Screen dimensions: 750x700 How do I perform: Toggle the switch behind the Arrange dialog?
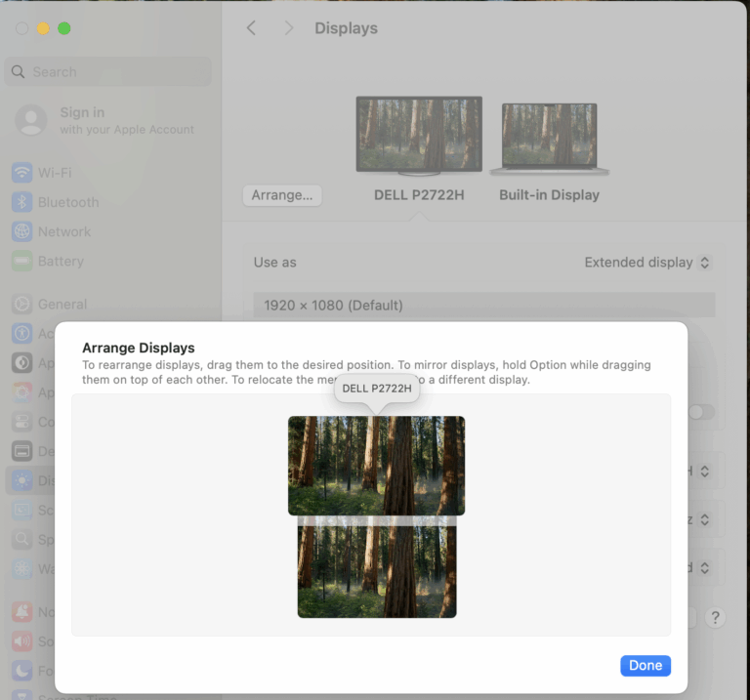pos(700,412)
